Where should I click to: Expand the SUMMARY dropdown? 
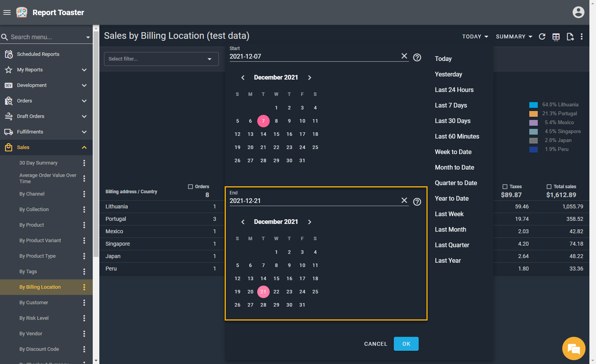(514, 36)
